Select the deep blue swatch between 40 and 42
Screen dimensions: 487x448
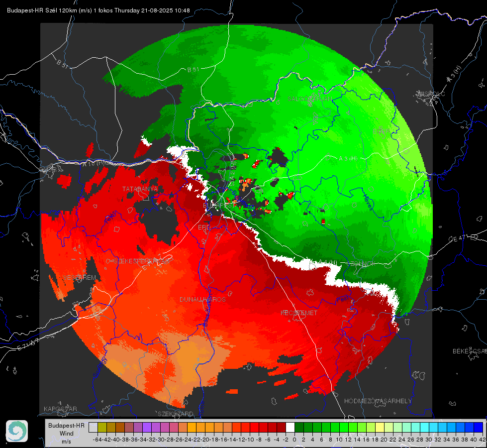pos(478,427)
